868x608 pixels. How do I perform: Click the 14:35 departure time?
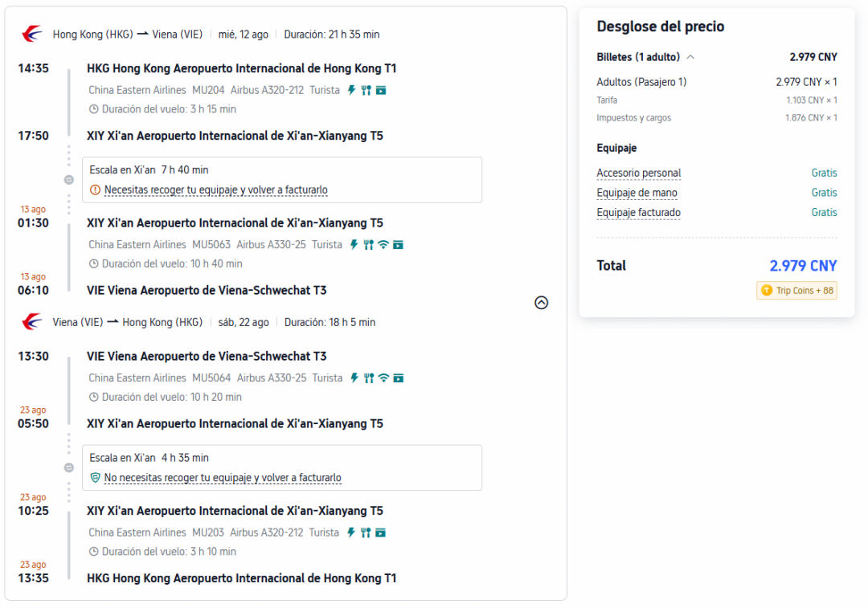33,68
